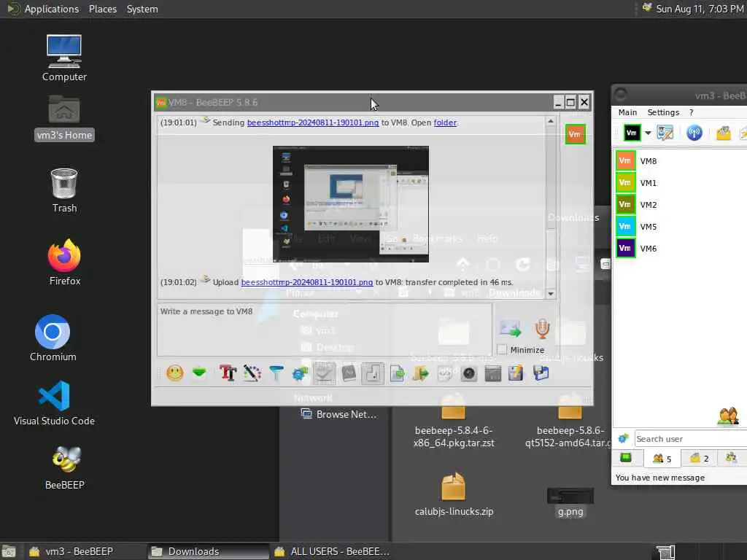Click VM8 avatar in chat window's right panel
747x560 pixels.
(x=575, y=134)
